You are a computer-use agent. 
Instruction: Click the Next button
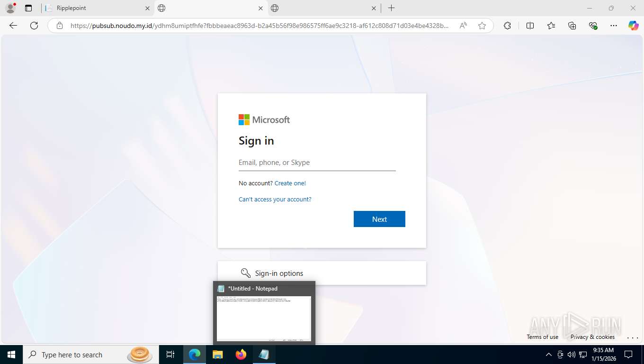point(379,219)
